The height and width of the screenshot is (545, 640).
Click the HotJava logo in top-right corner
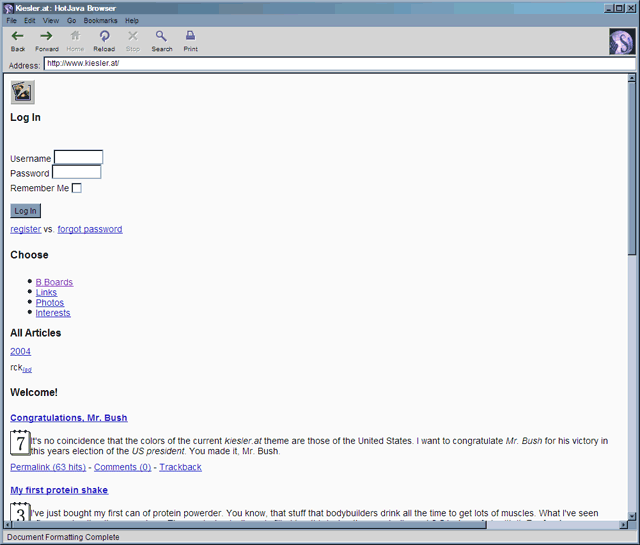621,41
